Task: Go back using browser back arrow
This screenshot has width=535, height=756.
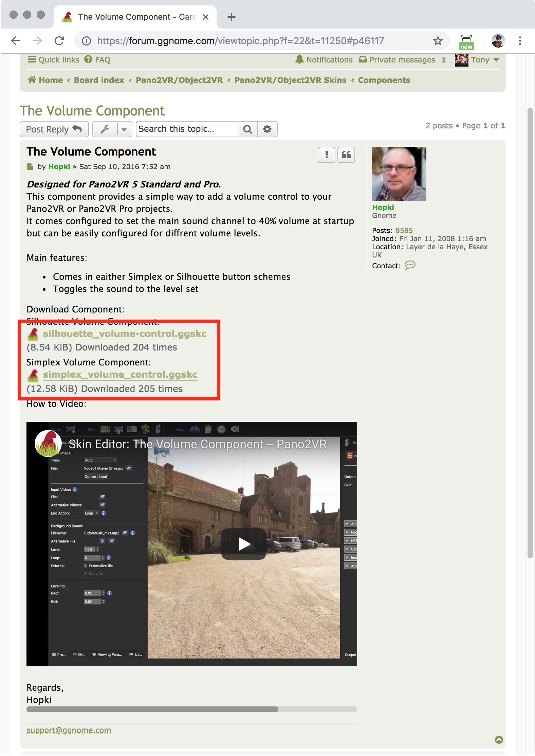Action: click(x=16, y=41)
